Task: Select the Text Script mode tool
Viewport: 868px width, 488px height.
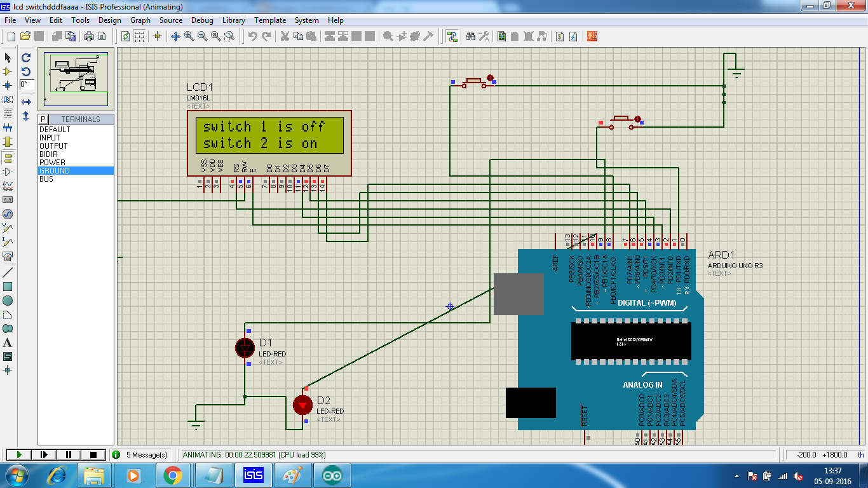Action: [x=8, y=114]
